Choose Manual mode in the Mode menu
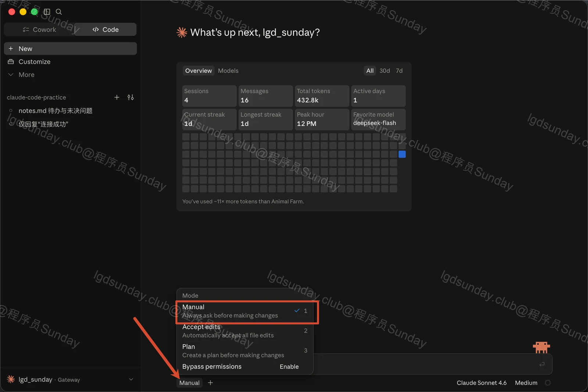 tap(245, 311)
